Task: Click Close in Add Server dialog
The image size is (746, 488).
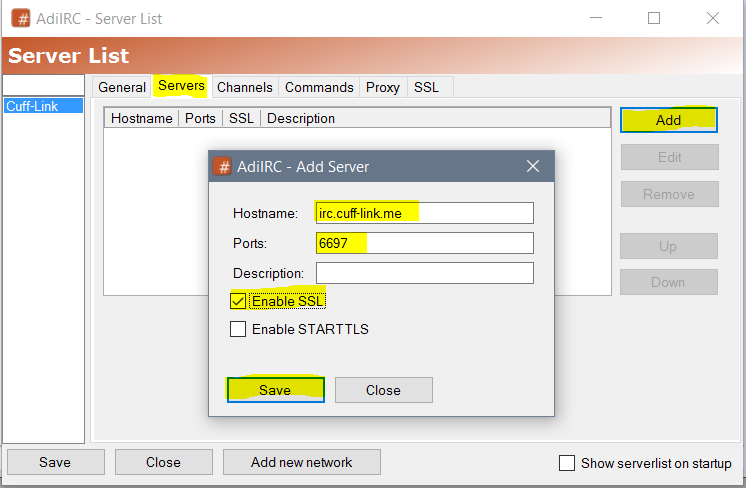Action: 383,390
